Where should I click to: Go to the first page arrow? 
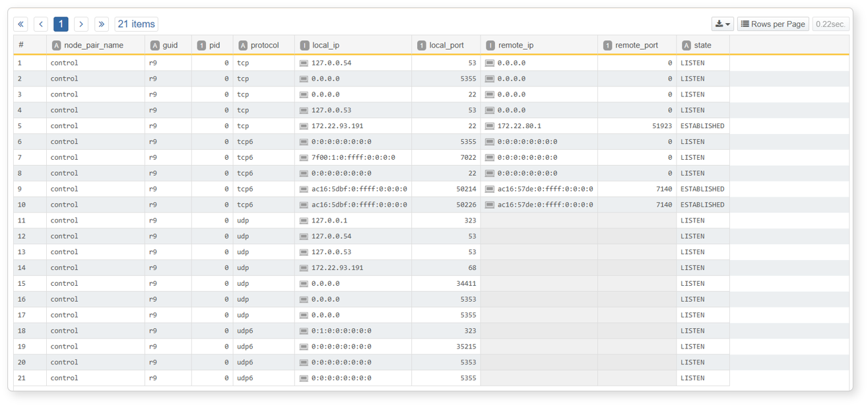point(20,24)
